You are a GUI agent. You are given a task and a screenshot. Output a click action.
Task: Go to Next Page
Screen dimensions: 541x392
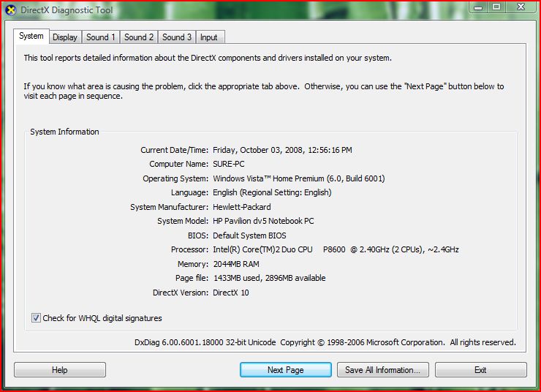coord(286,370)
